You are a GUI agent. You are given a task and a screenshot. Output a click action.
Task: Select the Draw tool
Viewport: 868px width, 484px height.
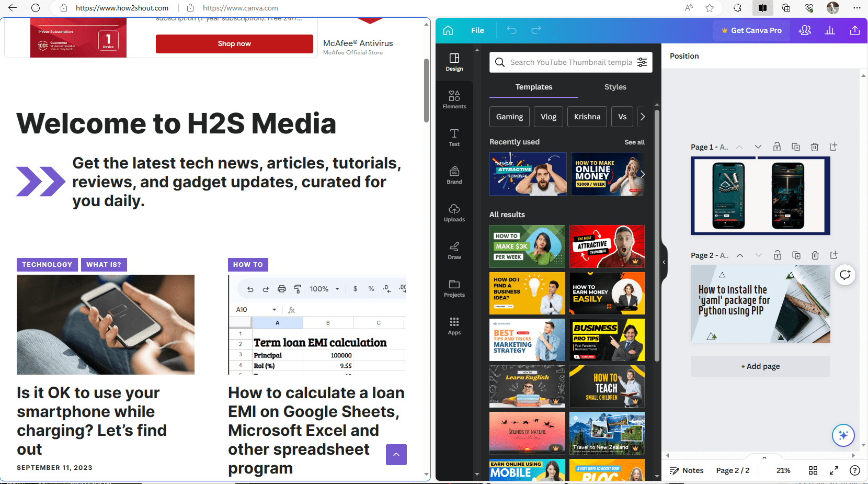point(454,250)
